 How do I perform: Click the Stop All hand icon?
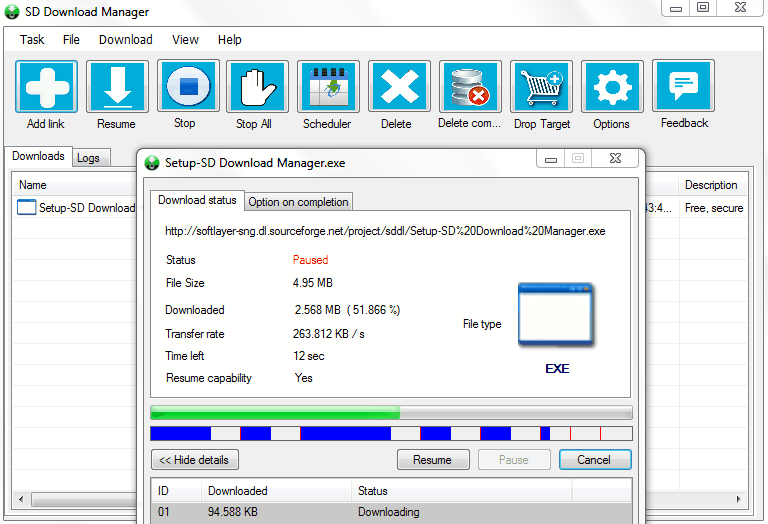[257, 87]
